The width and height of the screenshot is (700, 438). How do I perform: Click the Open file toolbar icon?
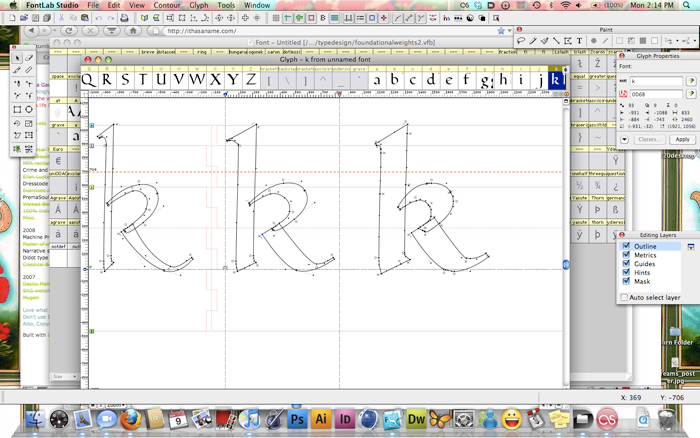click(24, 18)
